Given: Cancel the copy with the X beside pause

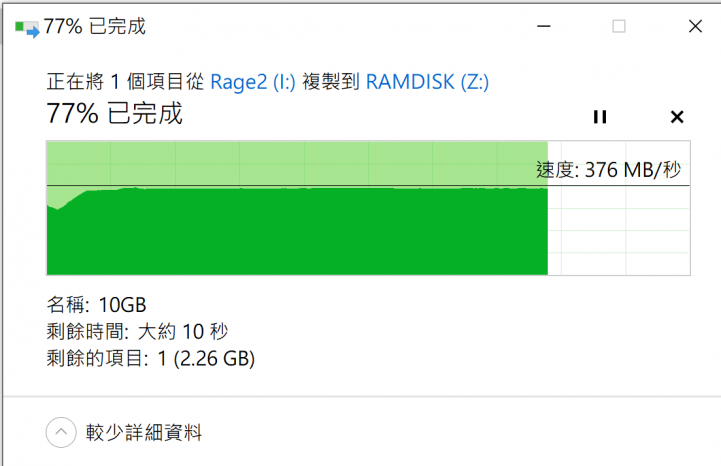Looking at the screenshot, I should 677,117.
